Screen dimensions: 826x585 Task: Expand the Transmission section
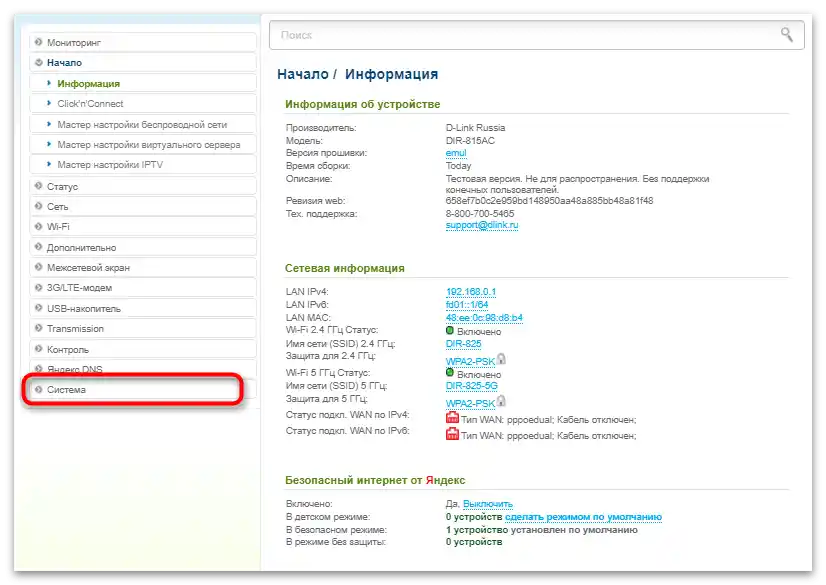pos(143,329)
